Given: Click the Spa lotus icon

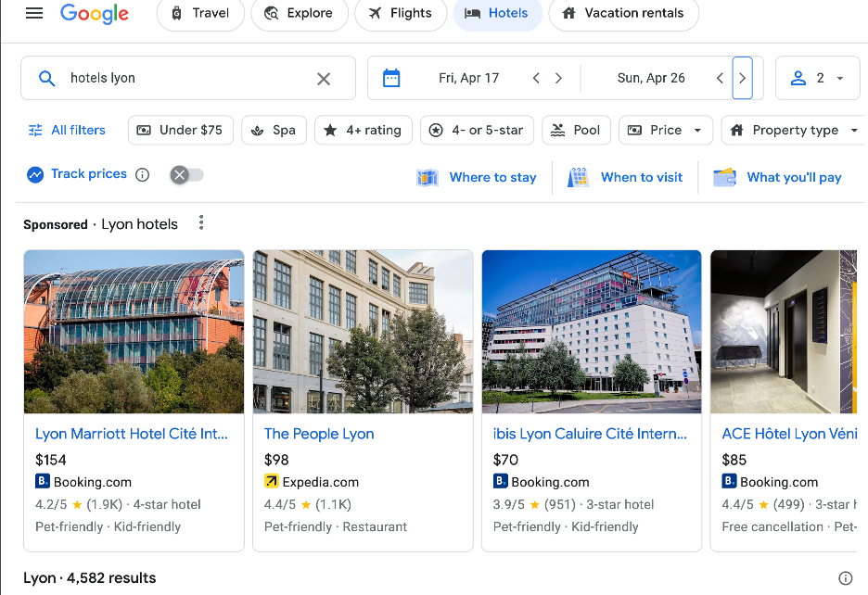Looking at the screenshot, I should tap(258, 131).
